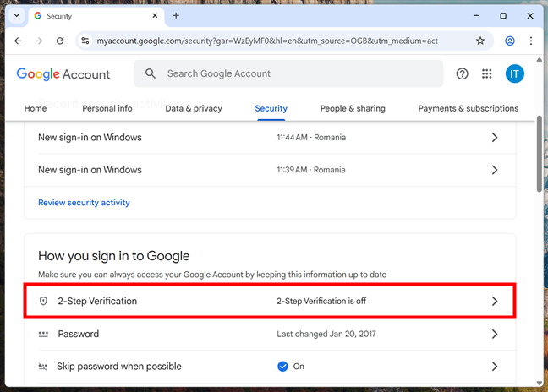
Task: Focus the Search Google Account field
Action: 288,73
